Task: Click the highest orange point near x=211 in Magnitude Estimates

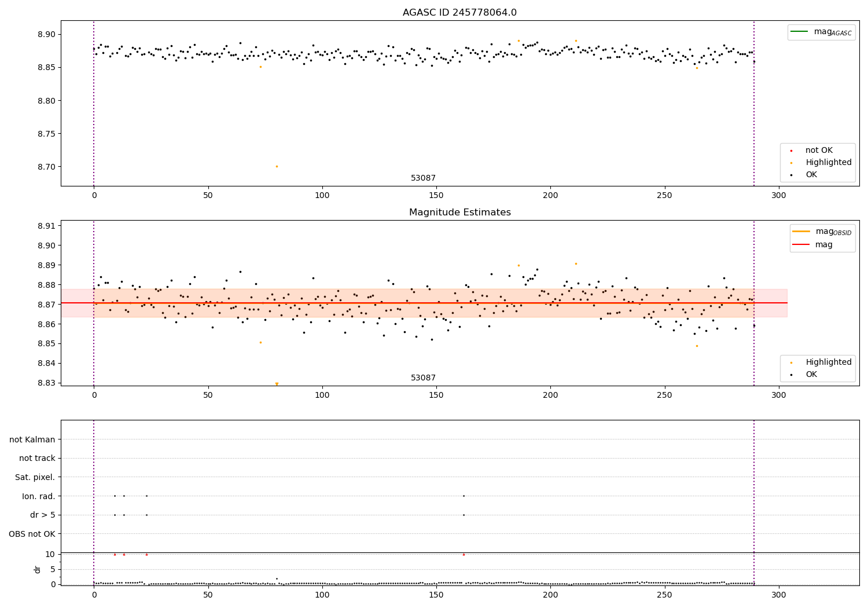Action: (576, 263)
